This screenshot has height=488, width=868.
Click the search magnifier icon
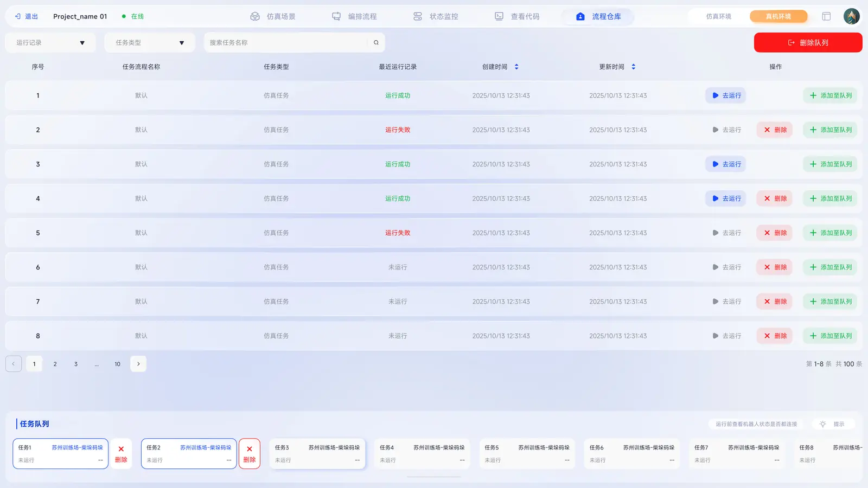(x=376, y=42)
